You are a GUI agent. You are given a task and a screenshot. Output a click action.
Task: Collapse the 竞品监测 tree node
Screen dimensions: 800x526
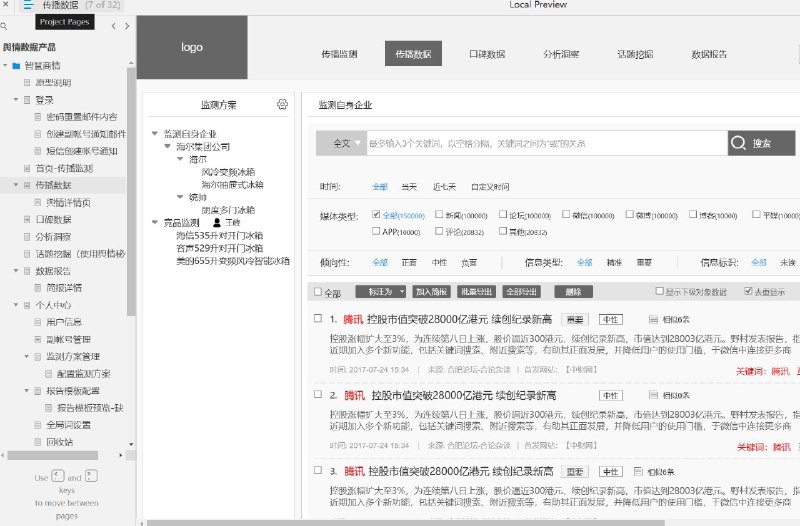tap(155, 222)
